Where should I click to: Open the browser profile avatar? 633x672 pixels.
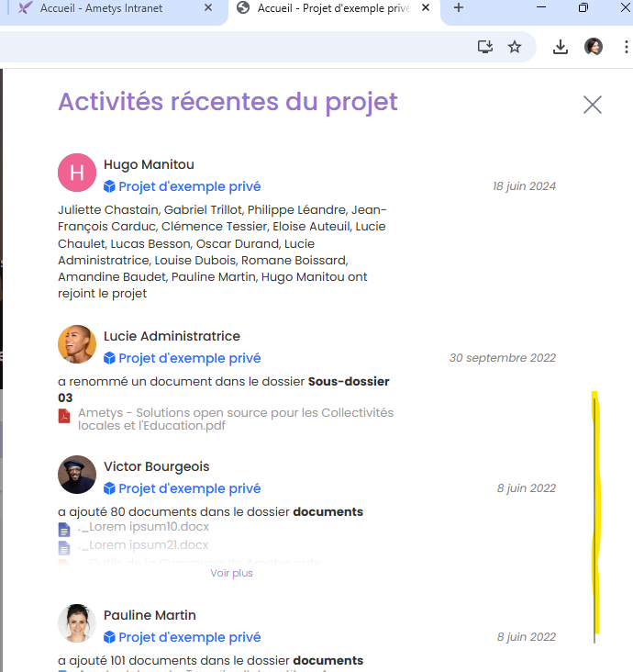tap(594, 47)
